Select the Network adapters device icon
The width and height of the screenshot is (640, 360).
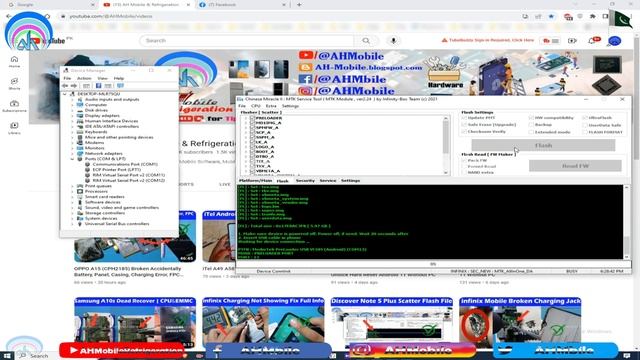pyautogui.click(x=80, y=153)
